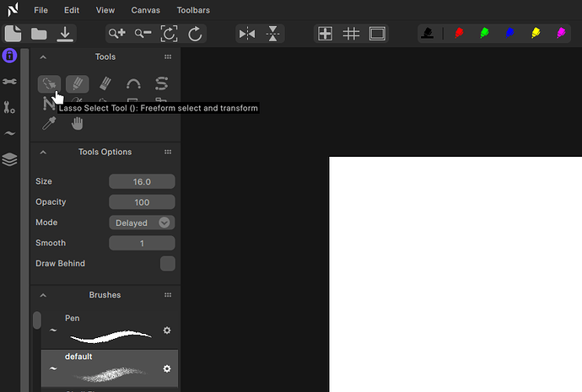The width and height of the screenshot is (582, 392).
Task: Flip the canvas vertically
Action: point(272,34)
